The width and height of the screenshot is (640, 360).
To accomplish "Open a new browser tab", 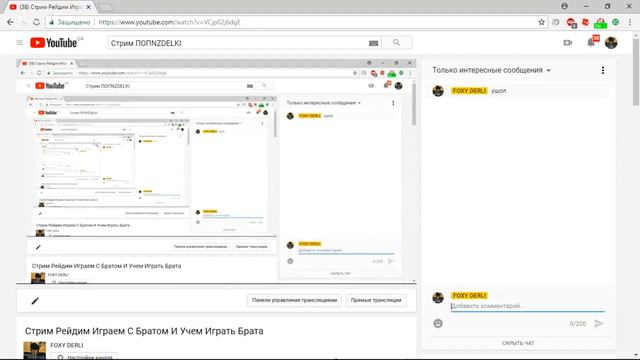I will 106,7.
